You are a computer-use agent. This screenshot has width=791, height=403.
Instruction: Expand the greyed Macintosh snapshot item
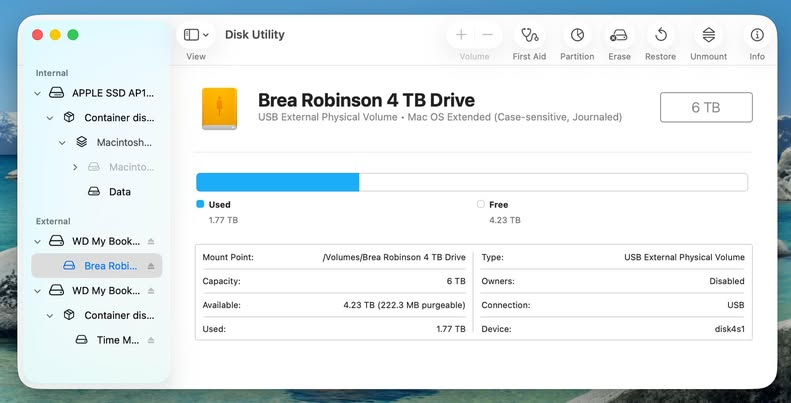pos(75,167)
